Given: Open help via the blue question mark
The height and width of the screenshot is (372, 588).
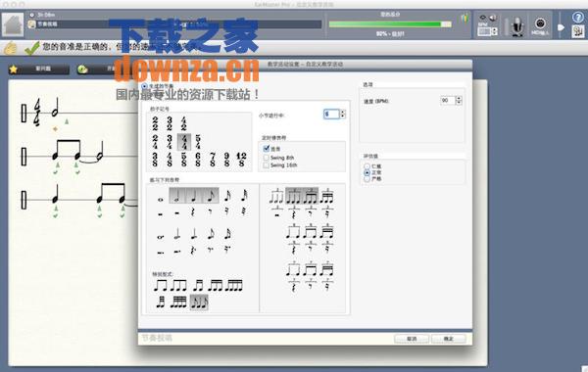Looking at the screenshot, I should (577, 18).
